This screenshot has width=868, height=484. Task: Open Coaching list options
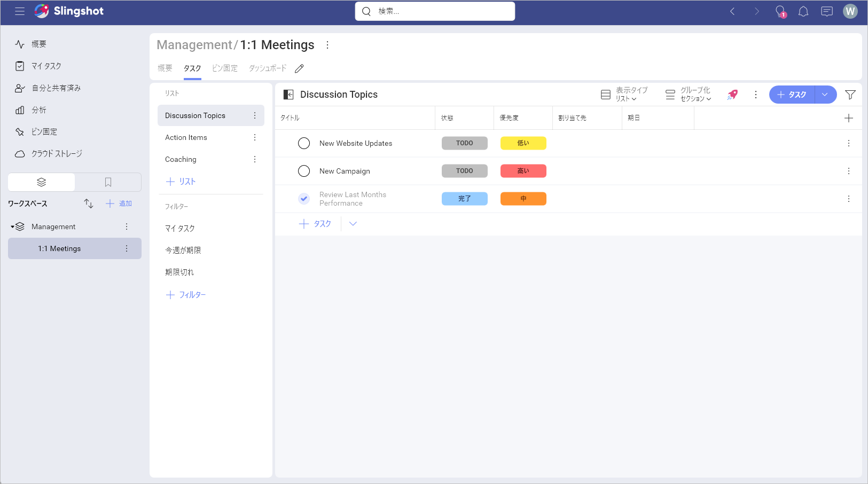255,159
